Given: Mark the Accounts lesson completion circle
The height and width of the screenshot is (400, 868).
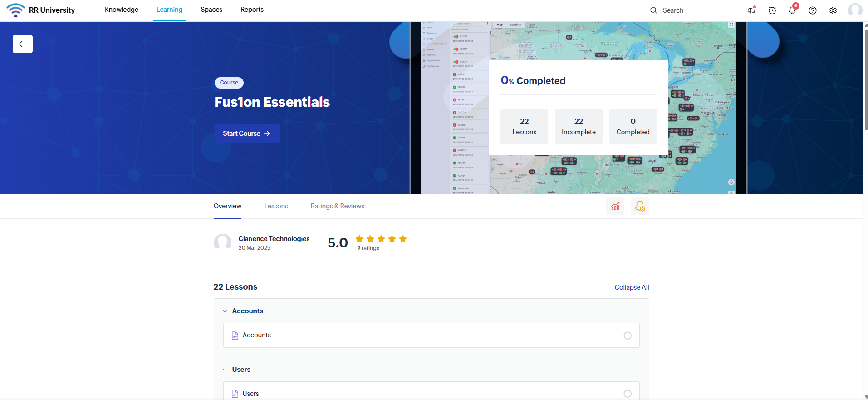Looking at the screenshot, I should pos(628,336).
